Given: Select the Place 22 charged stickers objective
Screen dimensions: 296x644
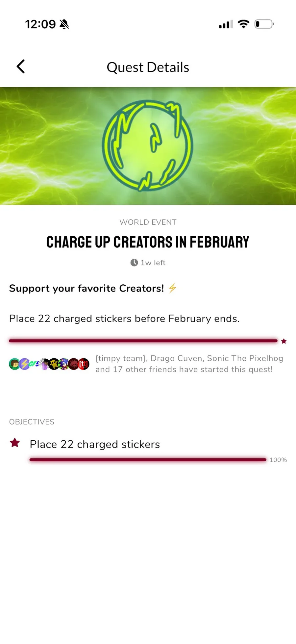Looking at the screenshot, I should 95,444.
